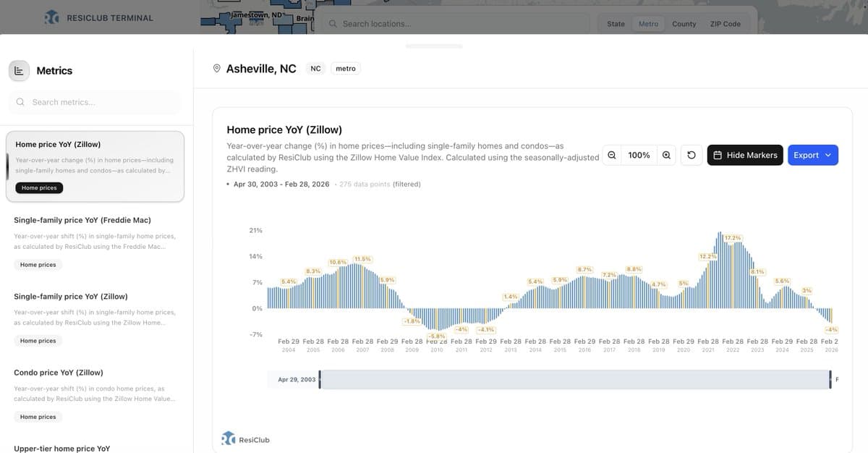
Task: Select the State tab in the map toolbar
Action: click(616, 23)
